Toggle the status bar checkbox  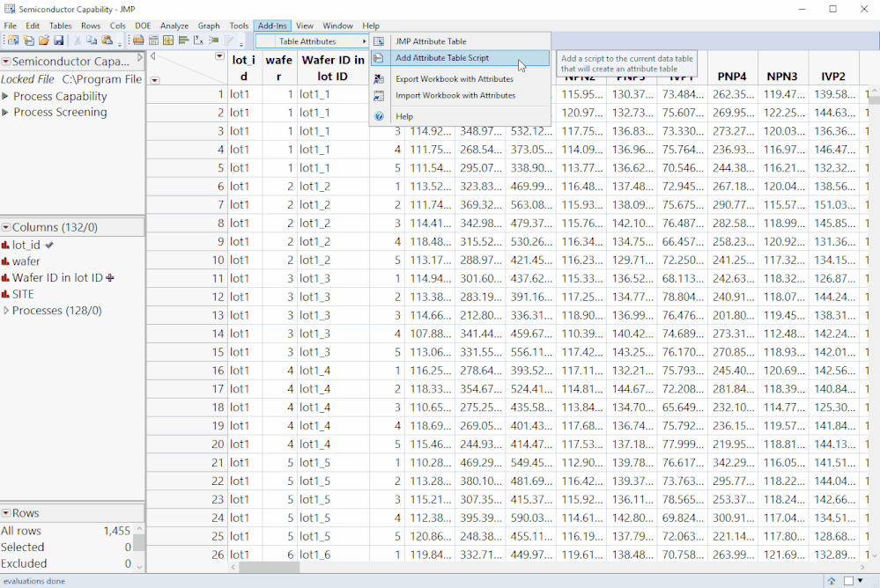[849, 581]
